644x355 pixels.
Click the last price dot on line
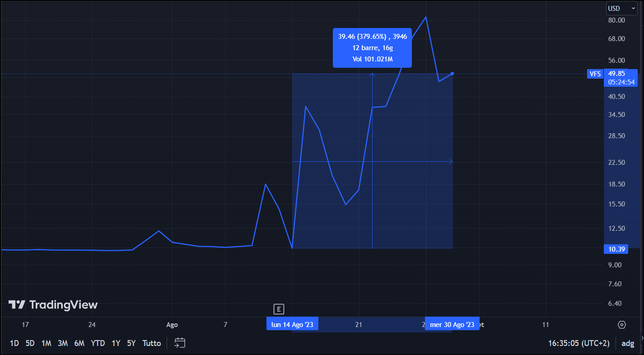452,73
